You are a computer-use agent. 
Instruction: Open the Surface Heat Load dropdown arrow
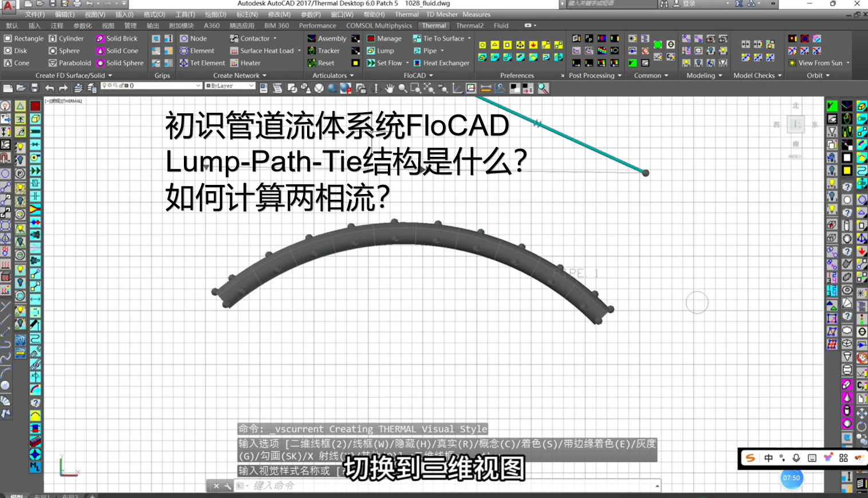click(x=299, y=51)
